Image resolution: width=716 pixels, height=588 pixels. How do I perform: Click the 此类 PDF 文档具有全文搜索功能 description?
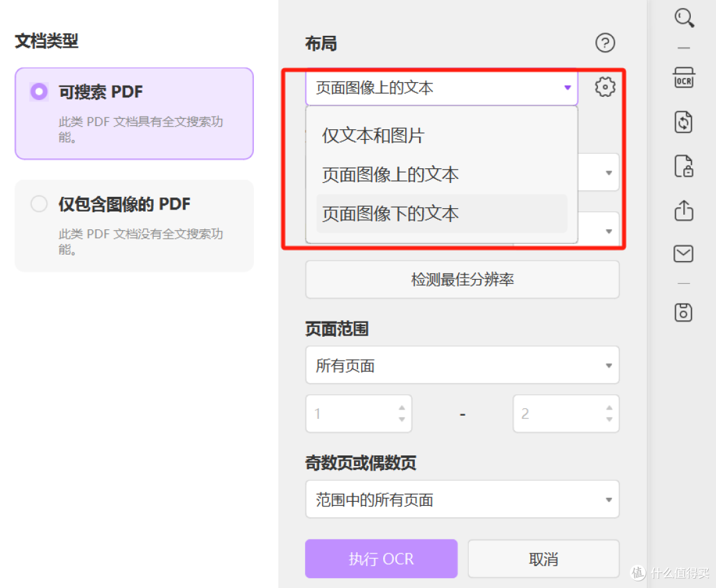[x=141, y=129]
